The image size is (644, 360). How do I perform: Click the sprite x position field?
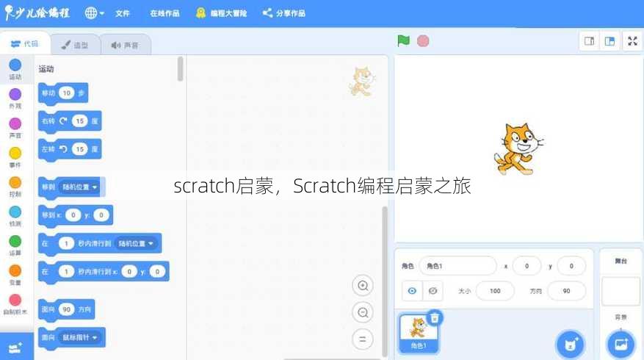click(527, 266)
